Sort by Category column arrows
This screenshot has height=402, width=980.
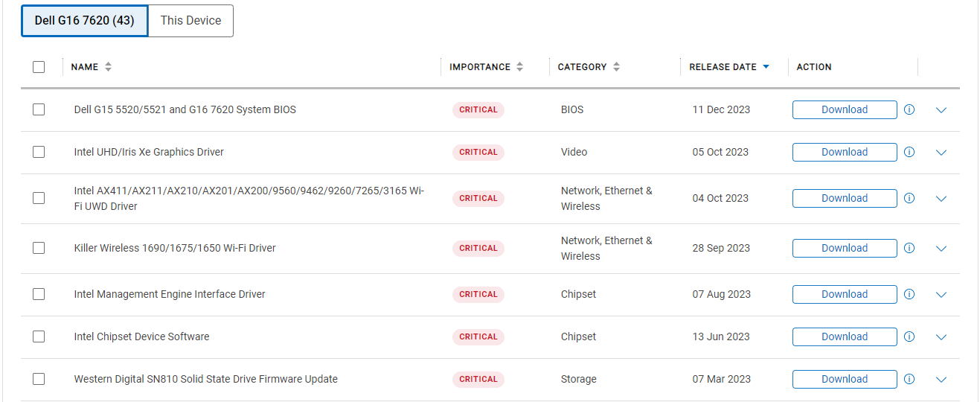pos(616,67)
